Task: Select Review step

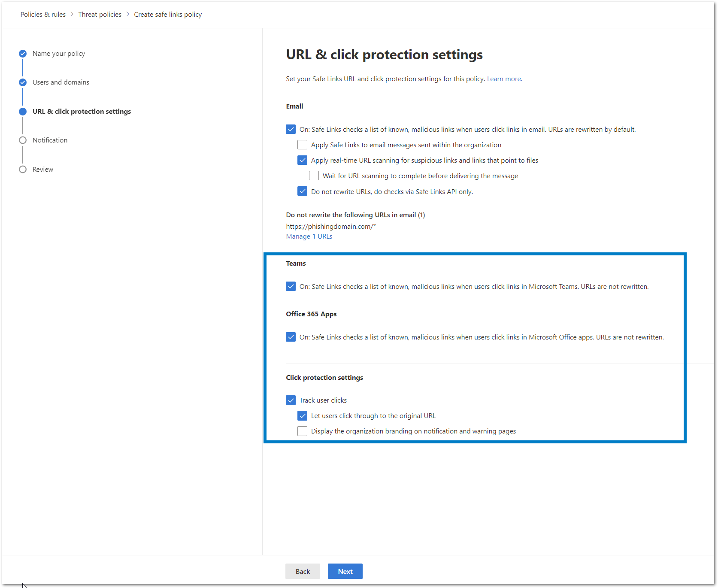Action: (x=43, y=170)
